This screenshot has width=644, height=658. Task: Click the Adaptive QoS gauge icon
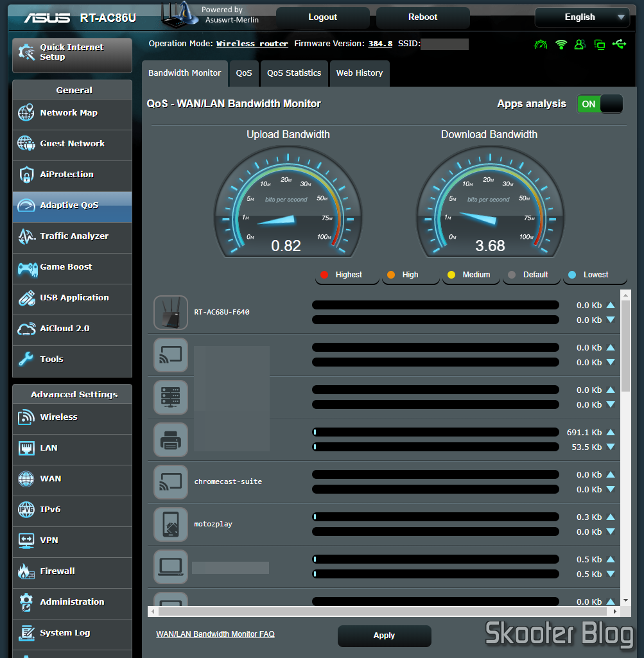click(26, 205)
